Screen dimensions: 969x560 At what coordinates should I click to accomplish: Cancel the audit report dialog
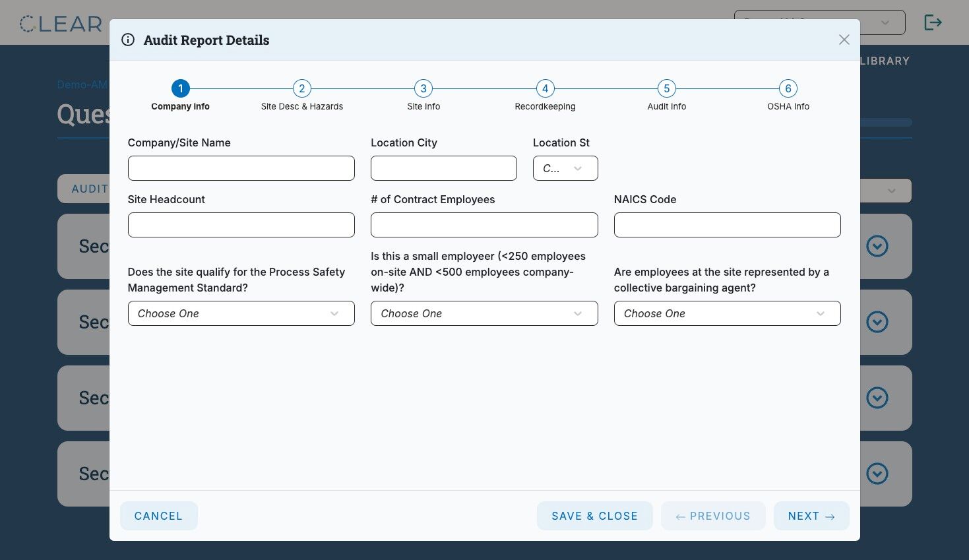pos(158,516)
